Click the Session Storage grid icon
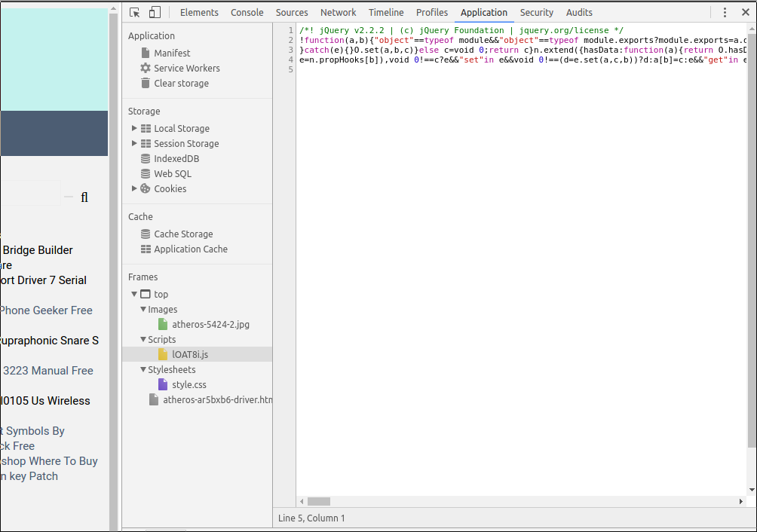The height and width of the screenshot is (532, 757). click(146, 143)
